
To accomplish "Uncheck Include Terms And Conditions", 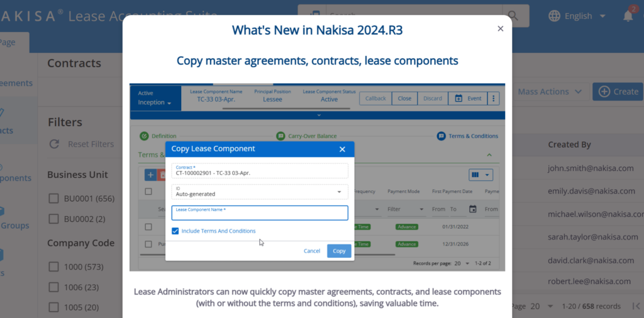I will [175, 231].
